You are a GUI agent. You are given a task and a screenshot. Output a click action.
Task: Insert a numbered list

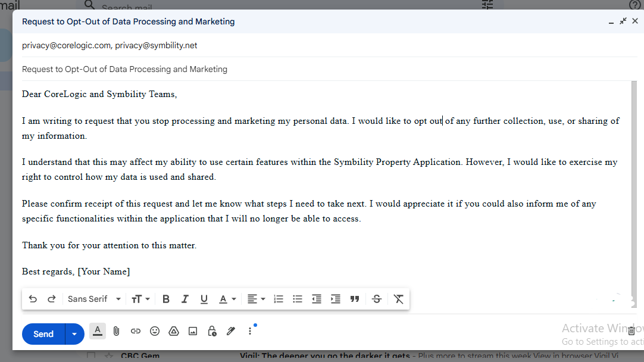pos(279,299)
